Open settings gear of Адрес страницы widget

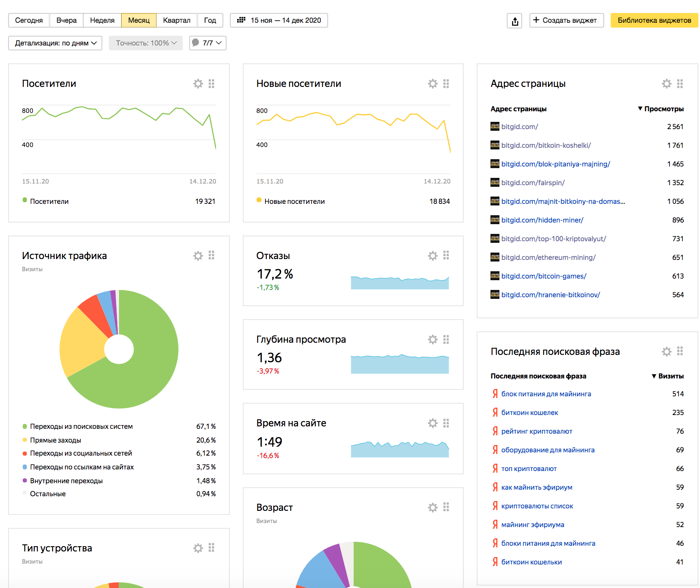point(666,84)
